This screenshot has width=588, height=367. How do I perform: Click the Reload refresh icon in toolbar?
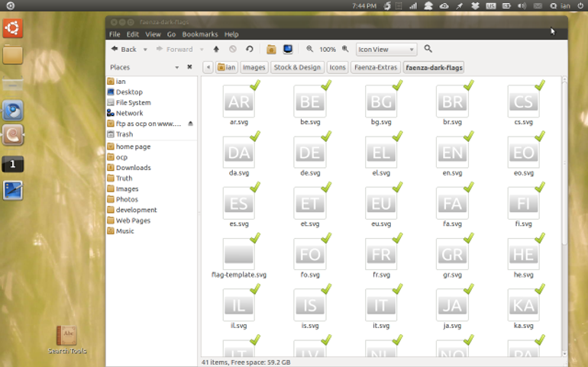250,49
